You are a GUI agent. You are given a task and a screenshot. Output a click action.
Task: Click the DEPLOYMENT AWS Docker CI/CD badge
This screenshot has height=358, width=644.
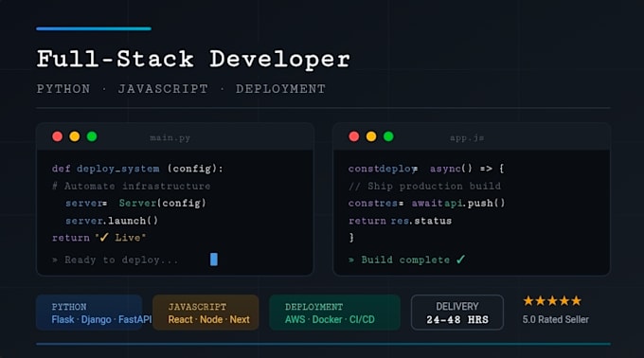coord(334,313)
